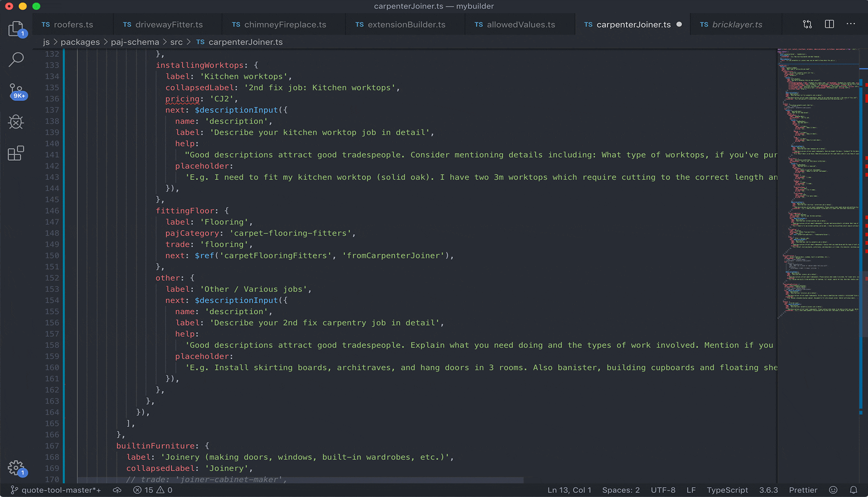Click the feedback smiley icon
This screenshot has height=497, width=868.
pos(833,490)
